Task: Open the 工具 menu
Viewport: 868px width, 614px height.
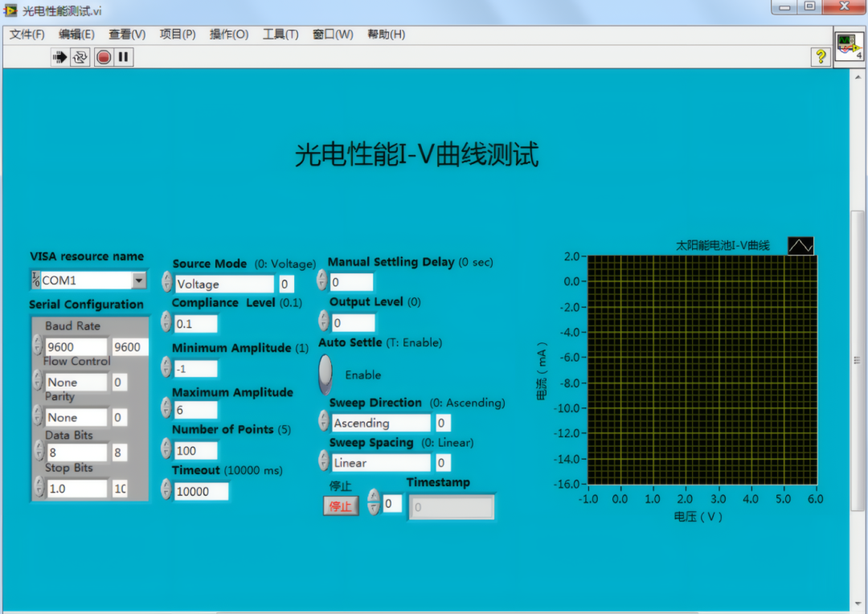Action: [x=280, y=34]
